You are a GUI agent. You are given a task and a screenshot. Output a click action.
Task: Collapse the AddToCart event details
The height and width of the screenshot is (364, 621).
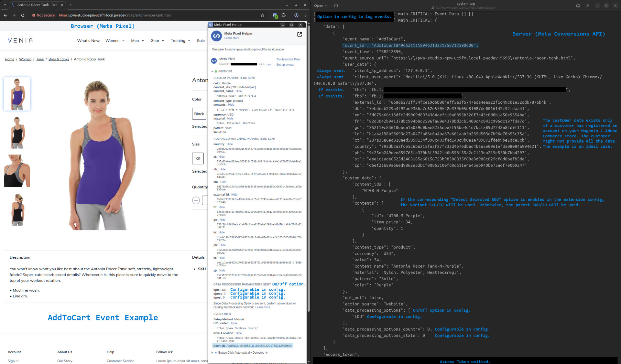[212, 71]
